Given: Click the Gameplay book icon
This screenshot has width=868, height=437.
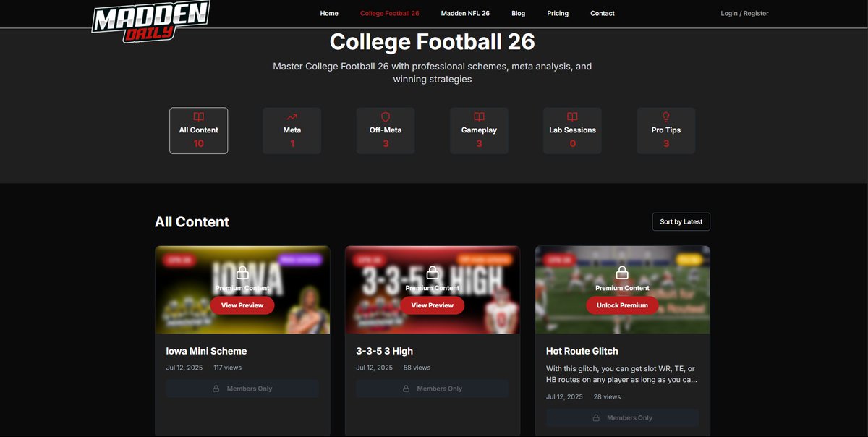Looking at the screenshot, I should pyautogui.click(x=479, y=116).
